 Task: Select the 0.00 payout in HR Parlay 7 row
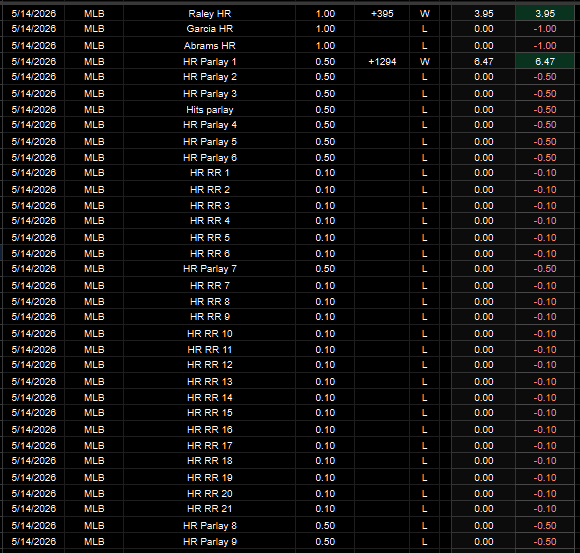point(483,269)
